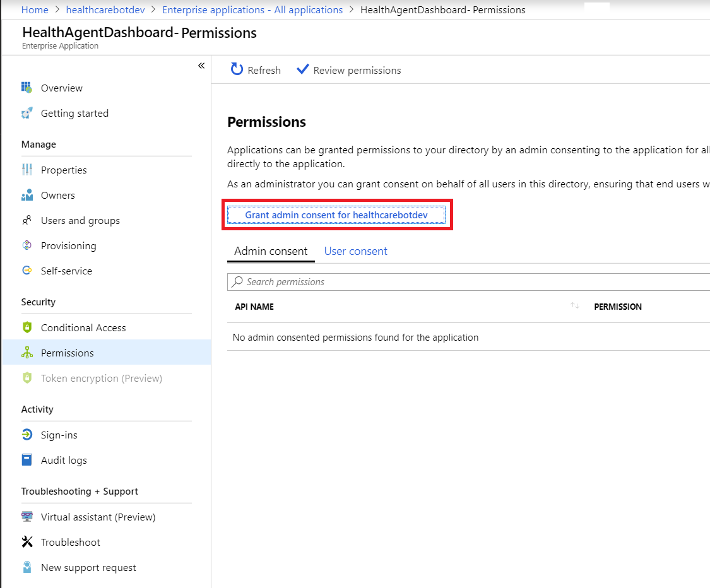710x588 pixels.
Task: Click the Self-service icon
Action: pos(27,271)
